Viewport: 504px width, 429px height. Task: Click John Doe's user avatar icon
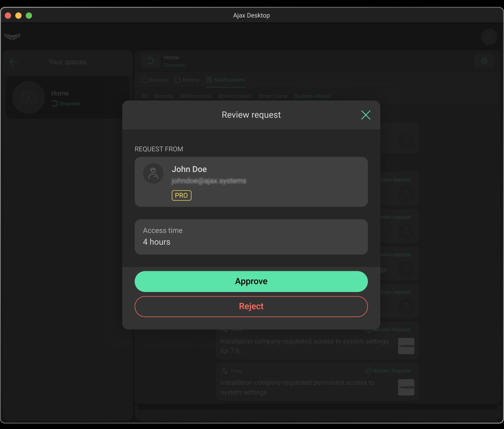tap(153, 173)
